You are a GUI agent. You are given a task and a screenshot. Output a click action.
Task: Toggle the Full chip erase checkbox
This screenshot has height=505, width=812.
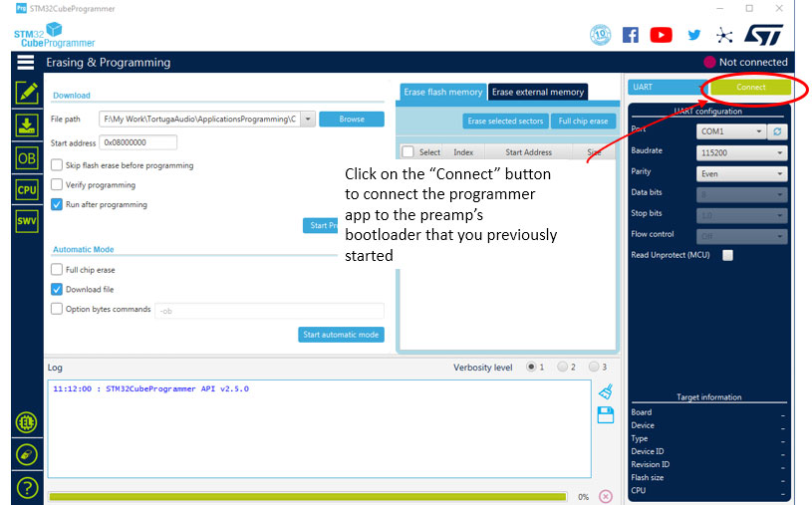57,270
